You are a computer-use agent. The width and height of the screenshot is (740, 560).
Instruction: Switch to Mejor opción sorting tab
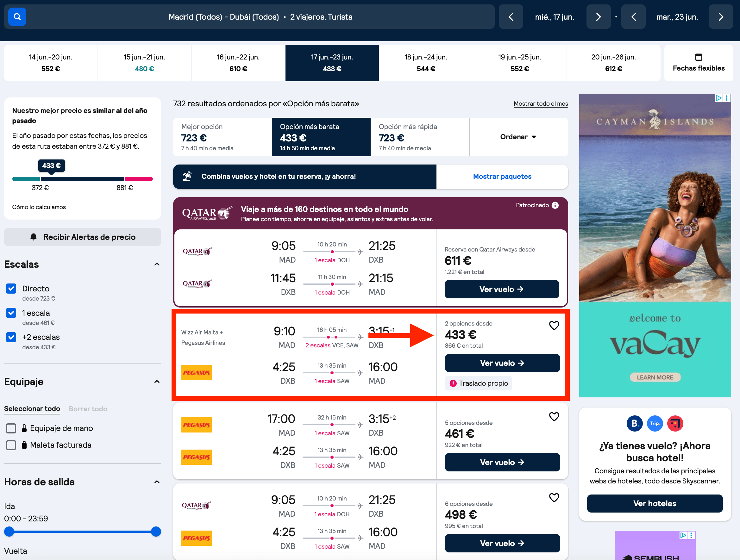(222, 137)
